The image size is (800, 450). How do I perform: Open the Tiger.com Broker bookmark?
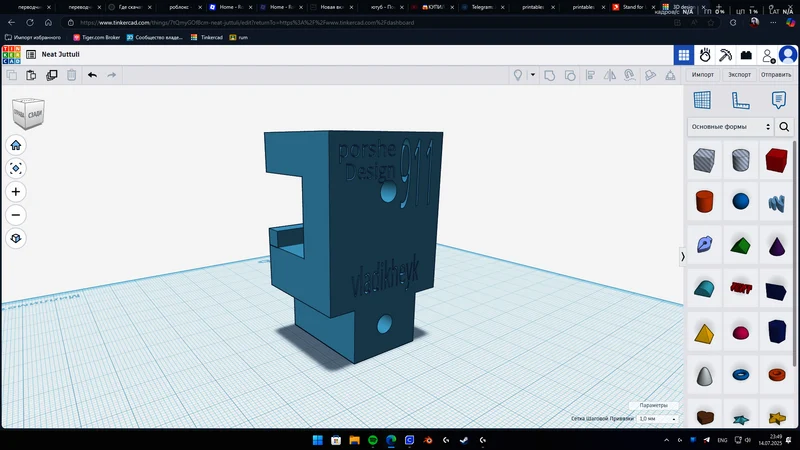[96, 37]
